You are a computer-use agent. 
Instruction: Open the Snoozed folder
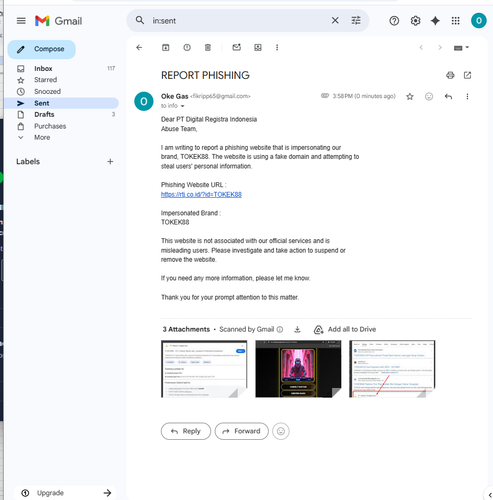[62, 91]
